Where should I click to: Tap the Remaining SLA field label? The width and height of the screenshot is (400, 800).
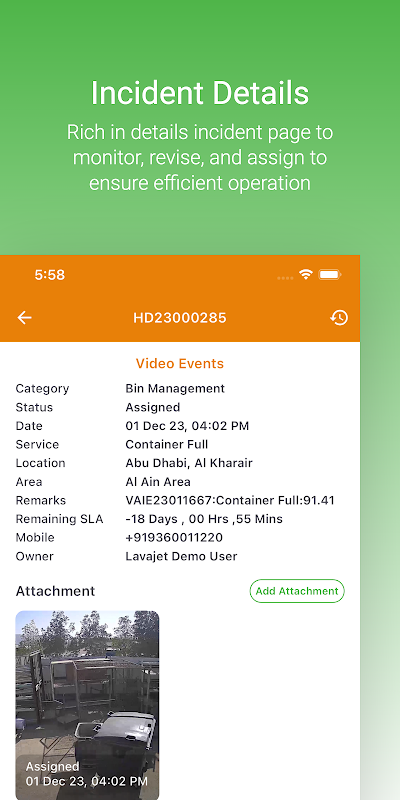tap(59, 519)
